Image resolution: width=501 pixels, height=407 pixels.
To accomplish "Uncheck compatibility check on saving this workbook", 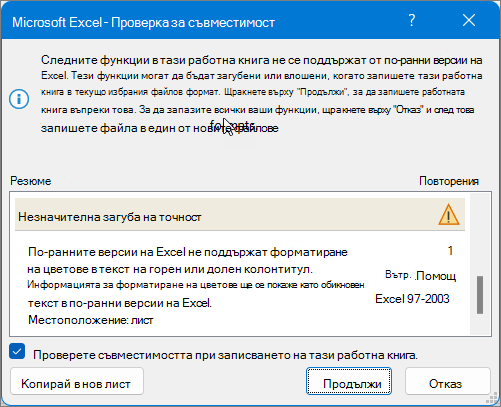I will [x=17, y=352].
